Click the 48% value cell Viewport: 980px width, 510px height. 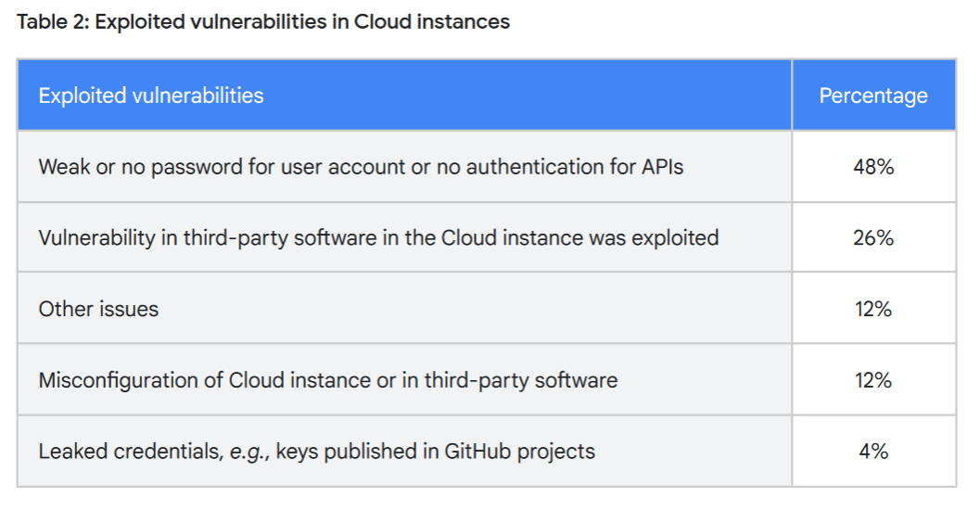[x=873, y=167]
